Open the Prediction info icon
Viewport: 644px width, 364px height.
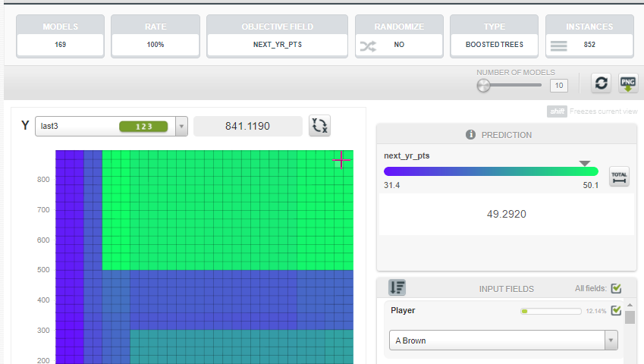click(471, 134)
